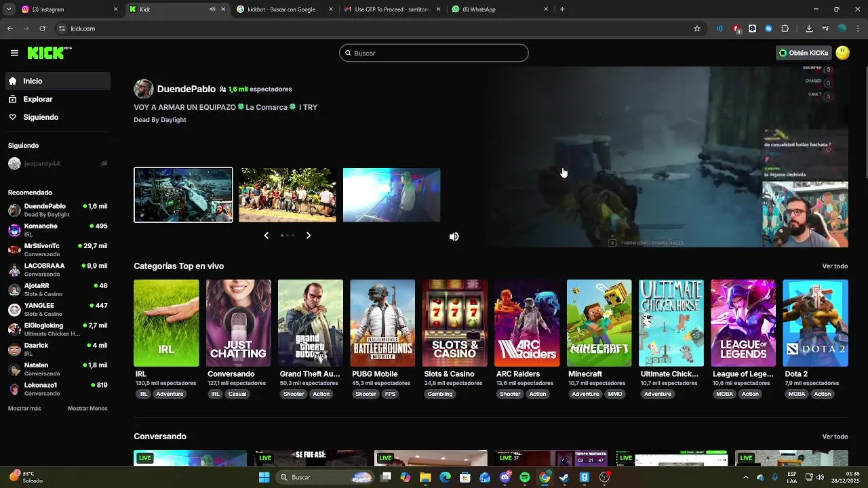Open the Just Chatting category card

point(239,323)
